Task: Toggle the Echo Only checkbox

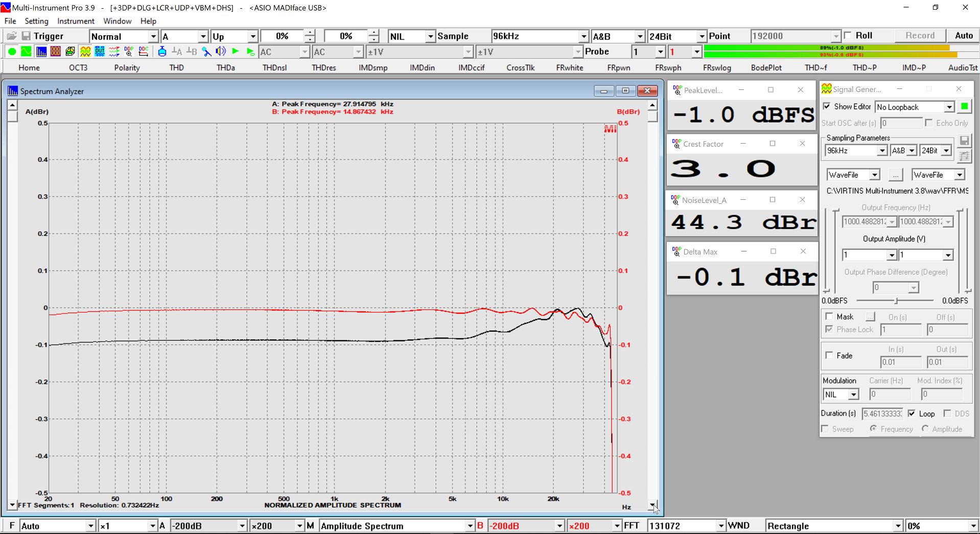Action: 929,123
